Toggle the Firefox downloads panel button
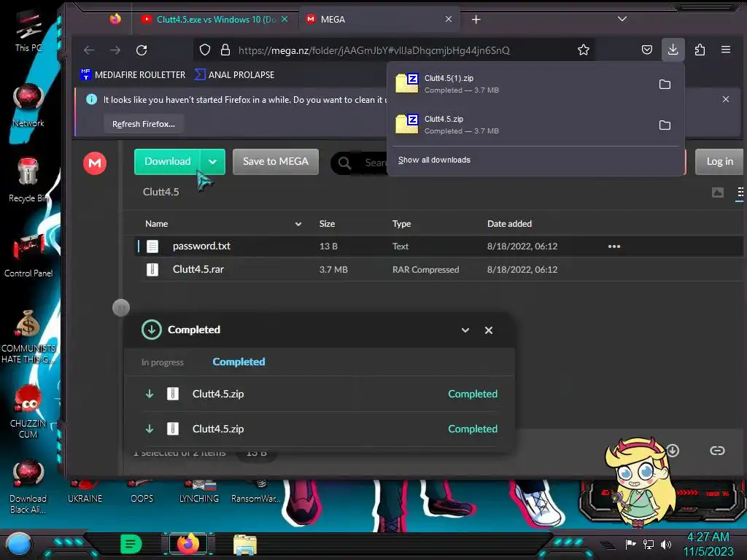 coord(673,50)
